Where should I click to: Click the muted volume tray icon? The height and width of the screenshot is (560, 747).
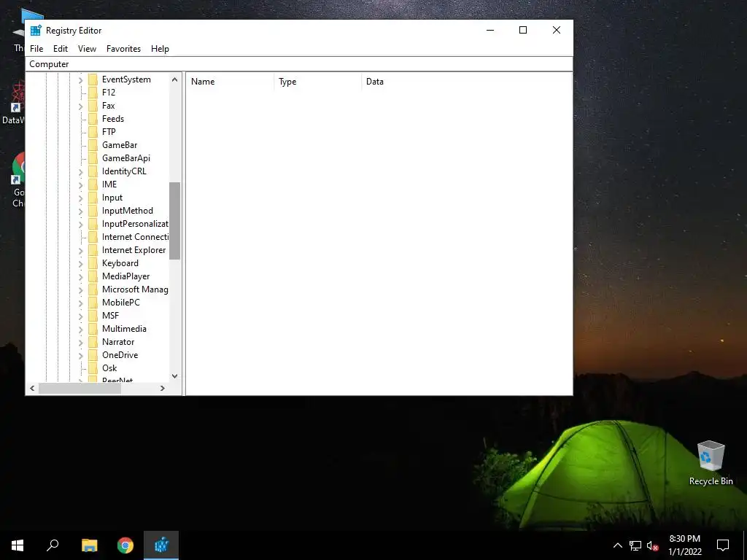coord(653,545)
